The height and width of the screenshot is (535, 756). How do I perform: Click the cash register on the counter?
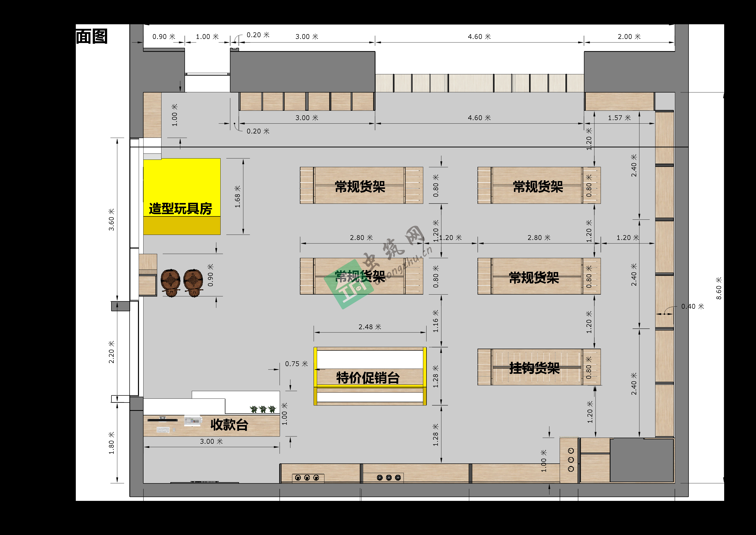pyautogui.click(x=193, y=420)
